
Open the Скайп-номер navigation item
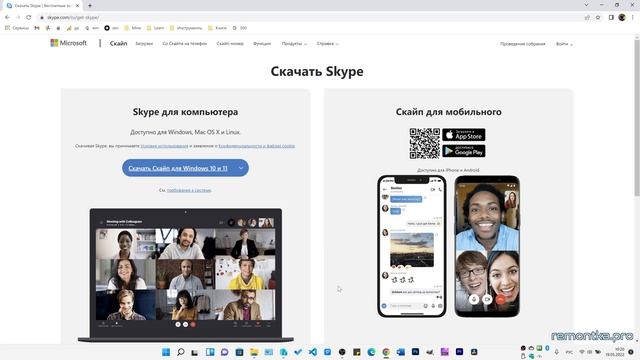[230, 43]
